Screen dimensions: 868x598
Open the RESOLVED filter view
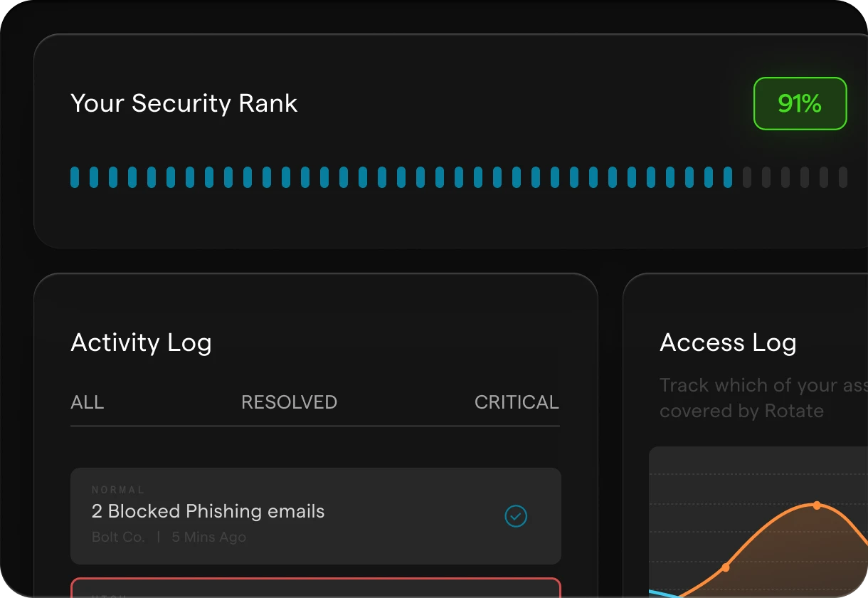point(289,402)
